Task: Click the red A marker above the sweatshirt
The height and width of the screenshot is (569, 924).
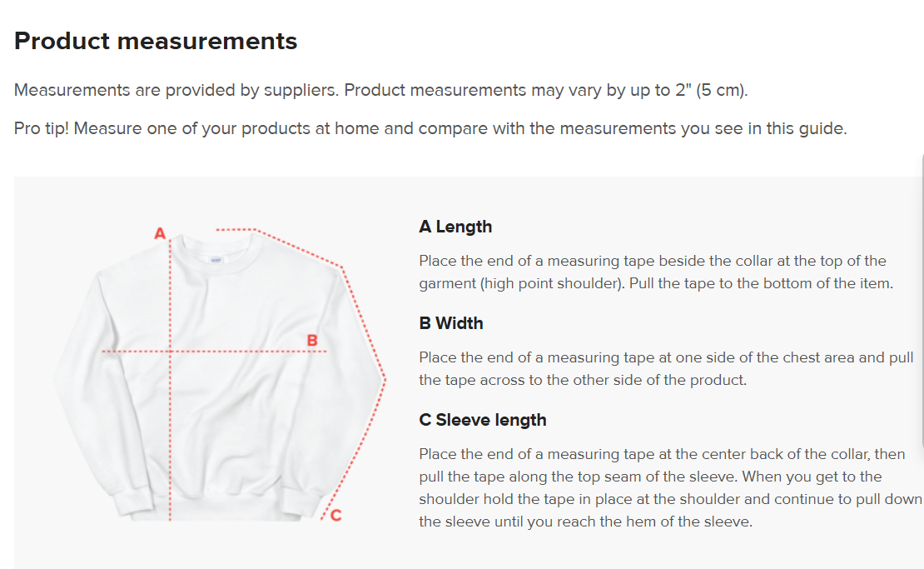Action: [x=161, y=233]
